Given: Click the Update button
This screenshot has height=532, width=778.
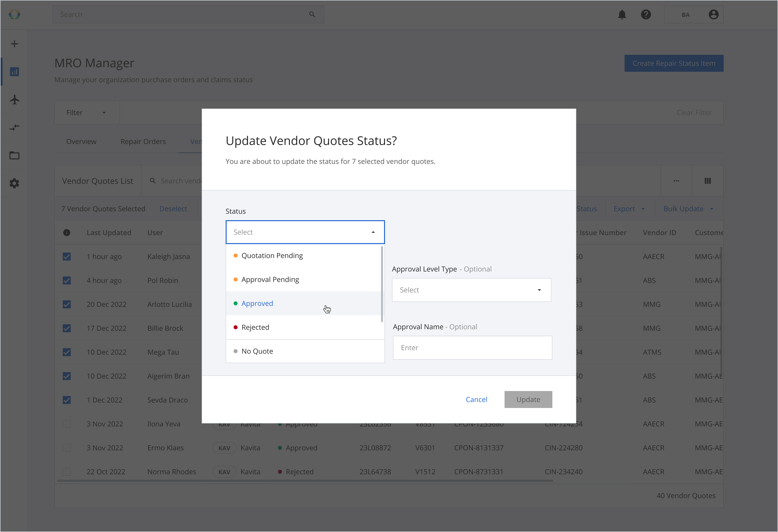Looking at the screenshot, I should [528, 400].
